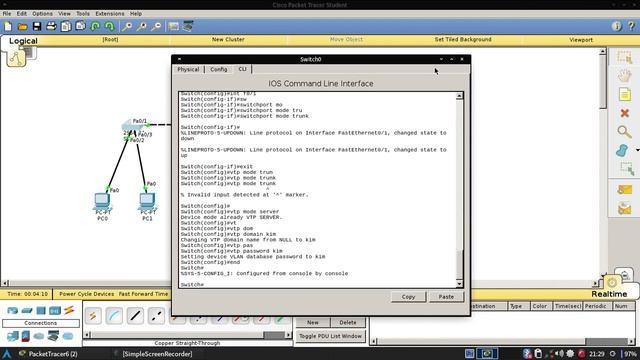Click the Open folder icon

(x=22, y=27)
